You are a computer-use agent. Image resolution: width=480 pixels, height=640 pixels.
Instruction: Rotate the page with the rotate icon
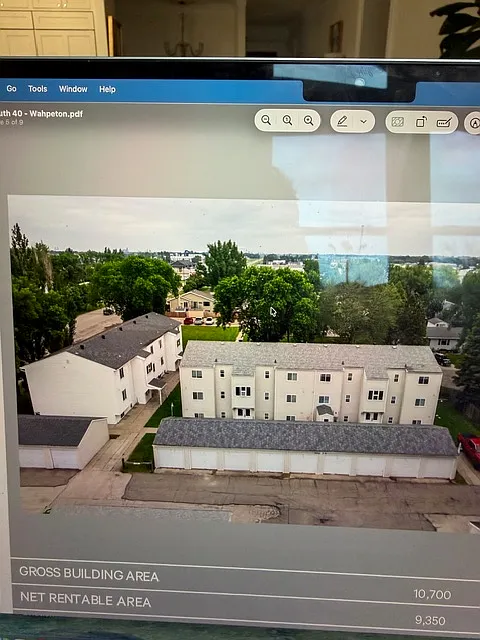click(421, 122)
